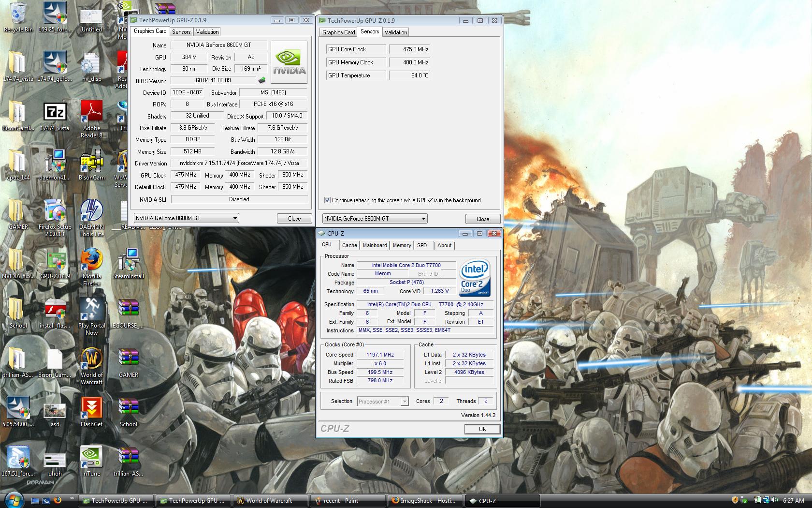This screenshot has height=508, width=812.
Task: Toggle continue refreshing in background checkbox
Action: click(327, 200)
